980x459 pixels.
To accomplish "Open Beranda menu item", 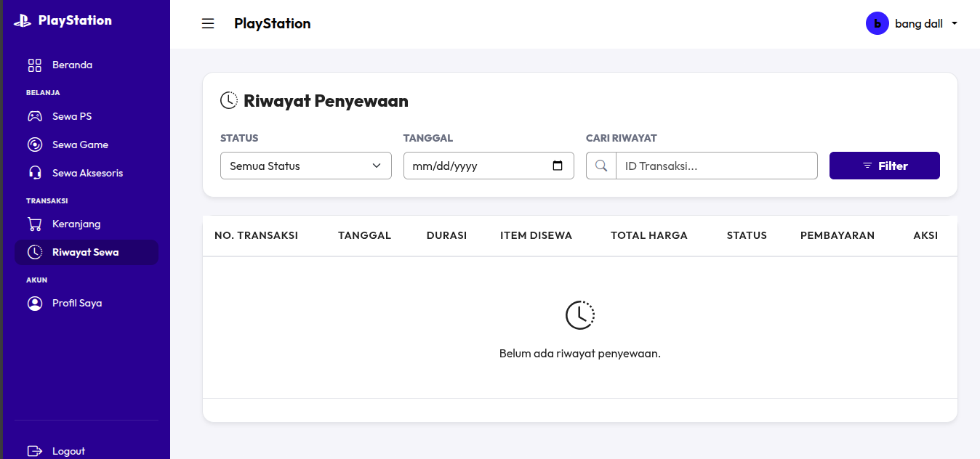I will tap(87, 65).
